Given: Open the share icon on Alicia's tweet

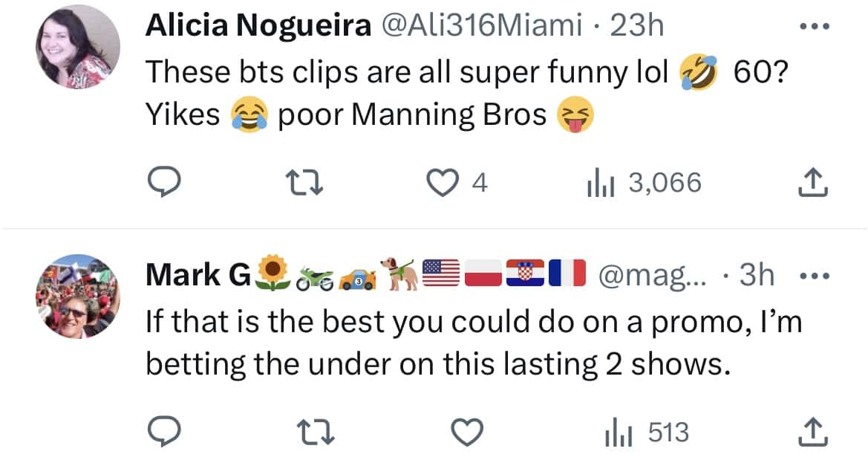Looking at the screenshot, I should pyautogui.click(x=812, y=181).
